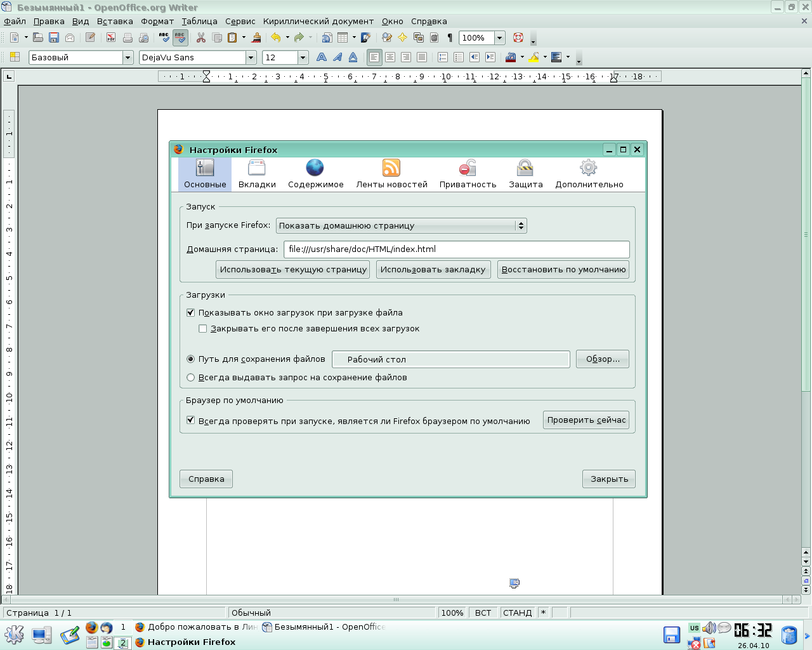Click the Highlighting color swatch icon
This screenshot has height=650, width=812.
534,57
